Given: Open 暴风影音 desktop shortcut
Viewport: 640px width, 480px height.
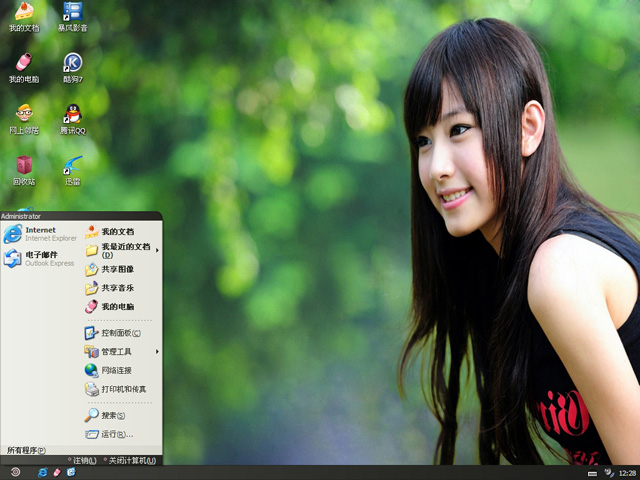Looking at the screenshot, I should (72, 14).
